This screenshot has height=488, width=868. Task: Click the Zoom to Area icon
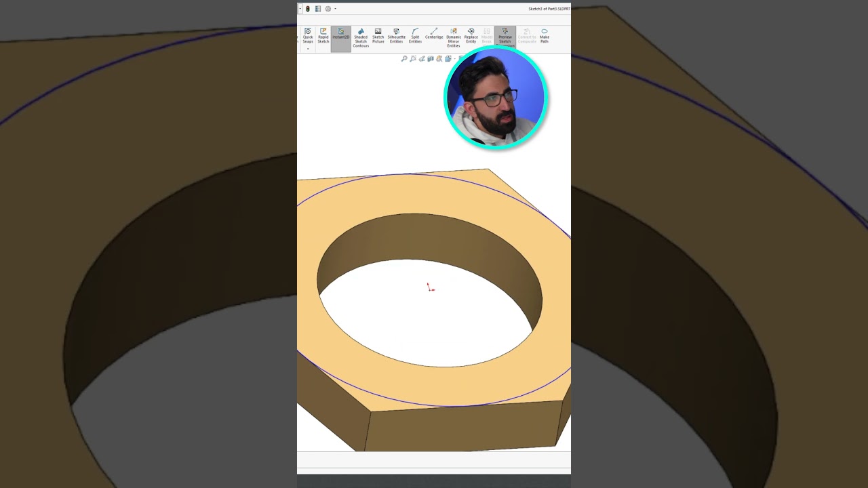413,59
